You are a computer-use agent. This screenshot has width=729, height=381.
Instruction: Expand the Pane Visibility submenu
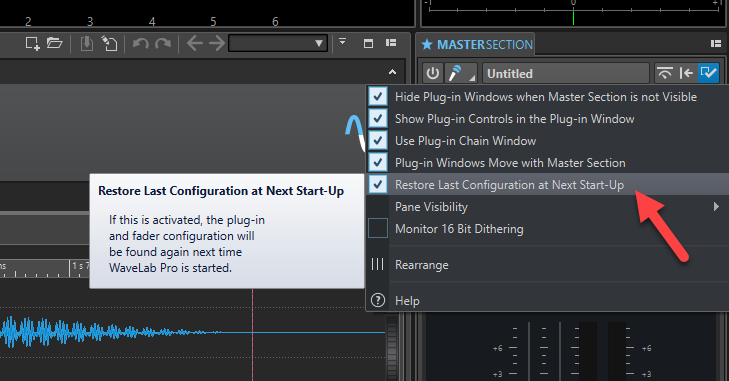(547, 207)
